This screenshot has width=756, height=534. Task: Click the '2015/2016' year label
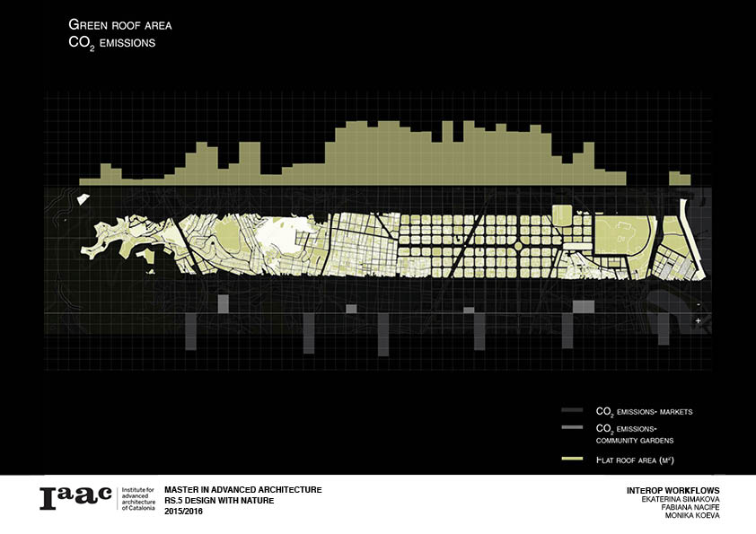[x=186, y=509]
